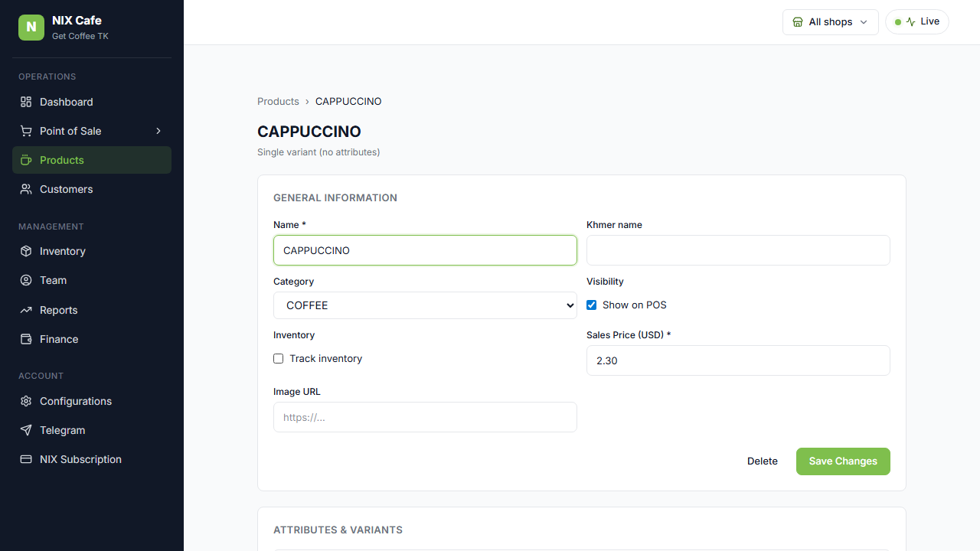Click the CAPPUCCINO page heading
This screenshot has height=551, width=980.
[x=309, y=132]
